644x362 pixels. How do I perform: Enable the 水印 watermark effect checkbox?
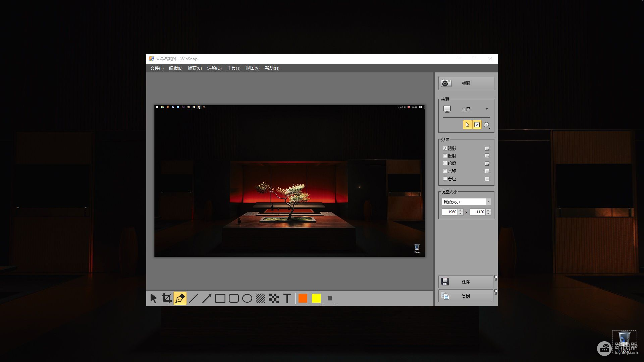pyautogui.click(x=445, y=171)
